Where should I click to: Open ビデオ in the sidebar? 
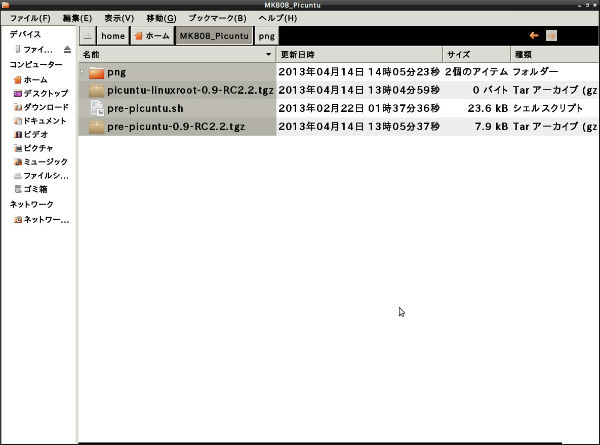click(31, 134)
